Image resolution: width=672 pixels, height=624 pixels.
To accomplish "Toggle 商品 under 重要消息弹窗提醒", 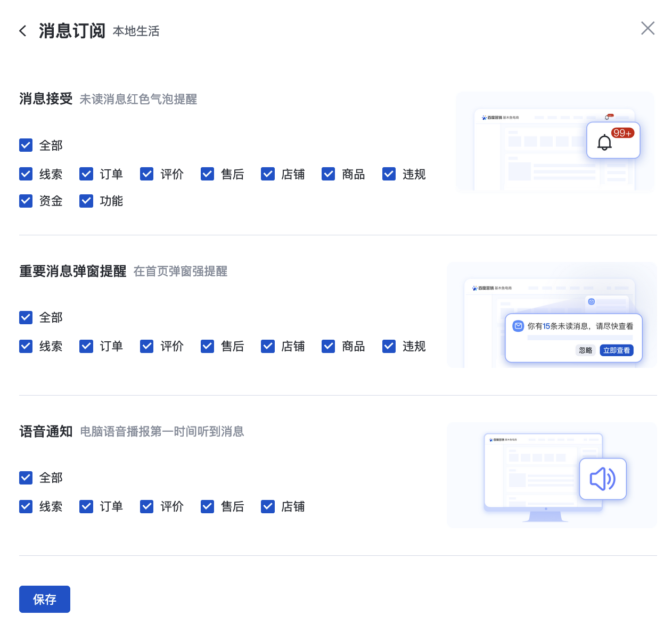I will point(329,346).
